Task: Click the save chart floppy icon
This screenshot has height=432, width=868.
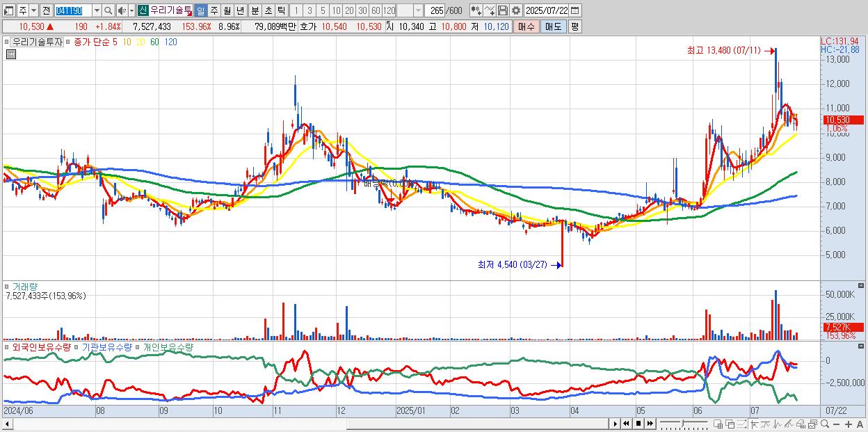Action: (503, 10)
